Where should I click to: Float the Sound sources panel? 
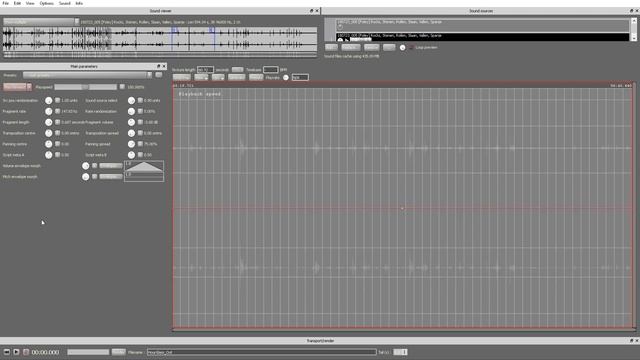(631, 11)
